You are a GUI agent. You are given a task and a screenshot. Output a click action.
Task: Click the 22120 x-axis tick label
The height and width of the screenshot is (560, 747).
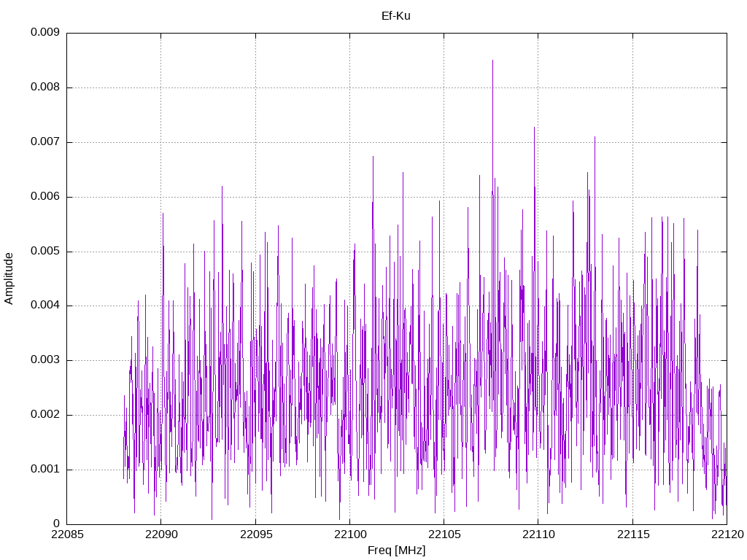[x=727, y=534]
